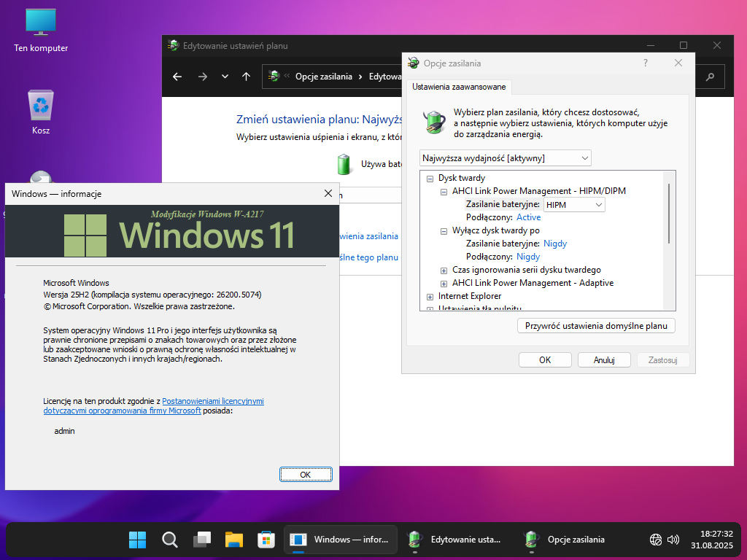Collapse the Dysk twardy tree node

(430, 178)
